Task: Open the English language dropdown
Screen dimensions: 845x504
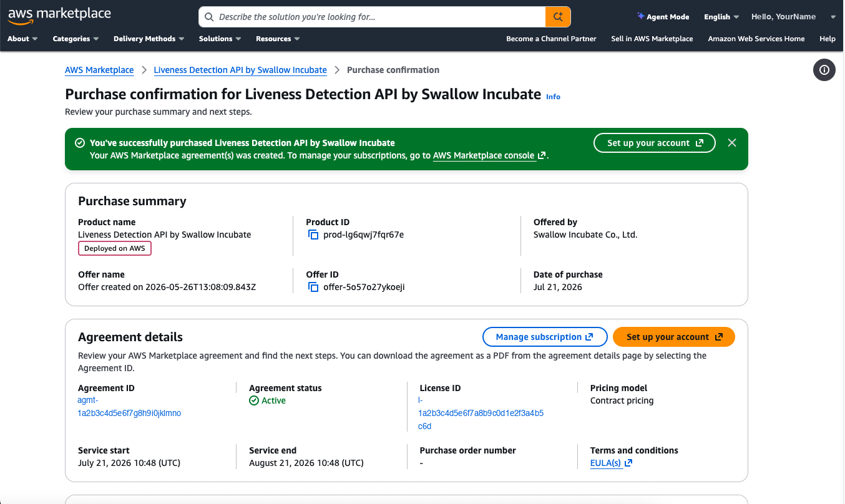Action: (x=721, y=17)
